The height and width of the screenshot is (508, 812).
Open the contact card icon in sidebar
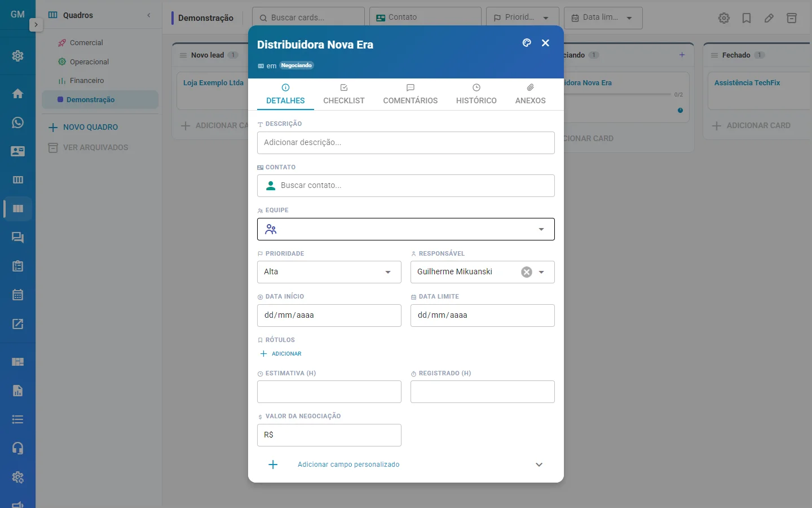[x=17, y=151]
